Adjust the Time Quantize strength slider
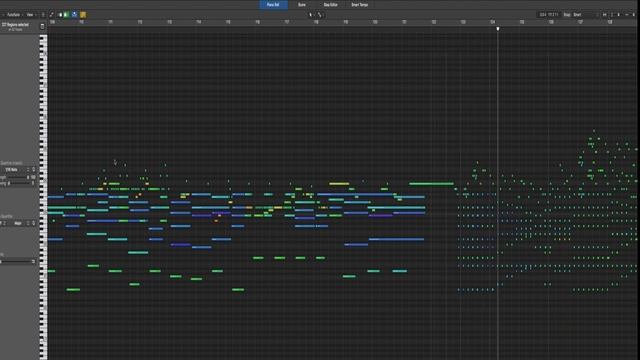 point(18,177)
